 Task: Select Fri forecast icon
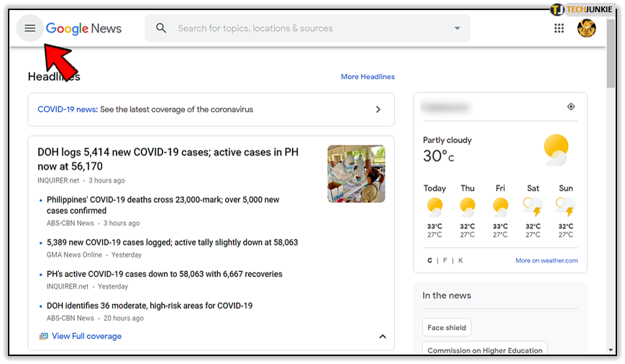(500, 207)
